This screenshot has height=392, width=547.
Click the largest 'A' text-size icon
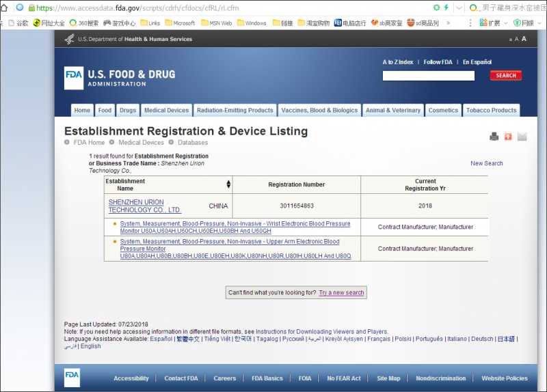pos(524,39)
